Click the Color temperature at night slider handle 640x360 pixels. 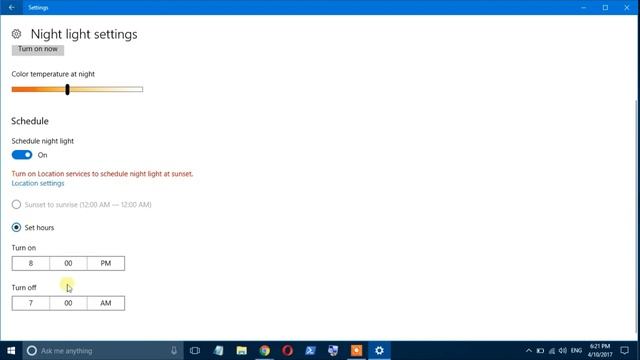pyautogui.click(x=67, y=89)
